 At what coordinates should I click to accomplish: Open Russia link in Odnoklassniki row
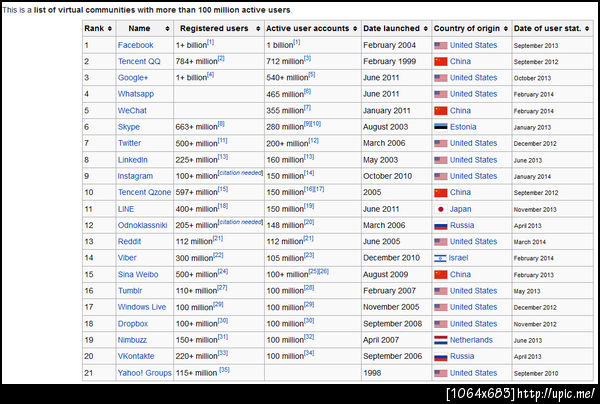(462, 225)
